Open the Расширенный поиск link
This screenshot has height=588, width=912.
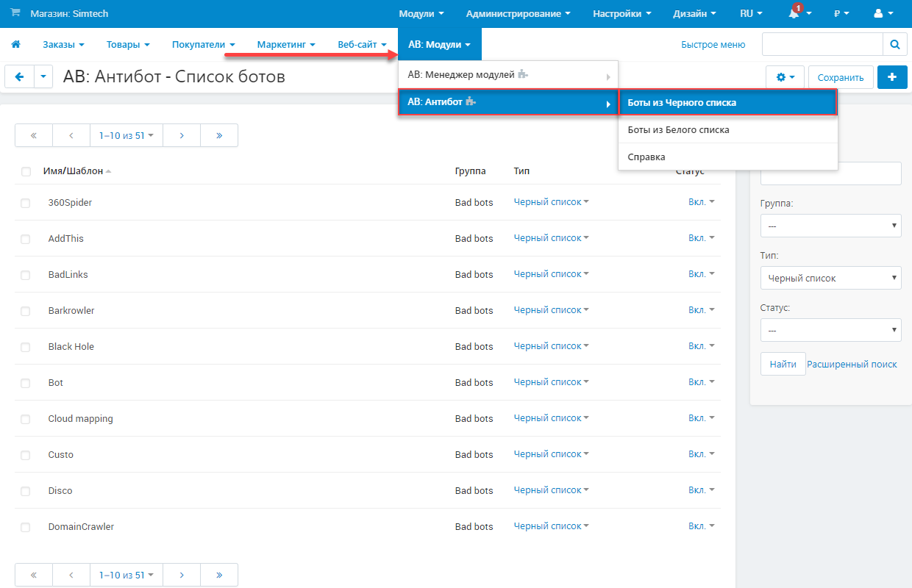click(x=852, y=365)
